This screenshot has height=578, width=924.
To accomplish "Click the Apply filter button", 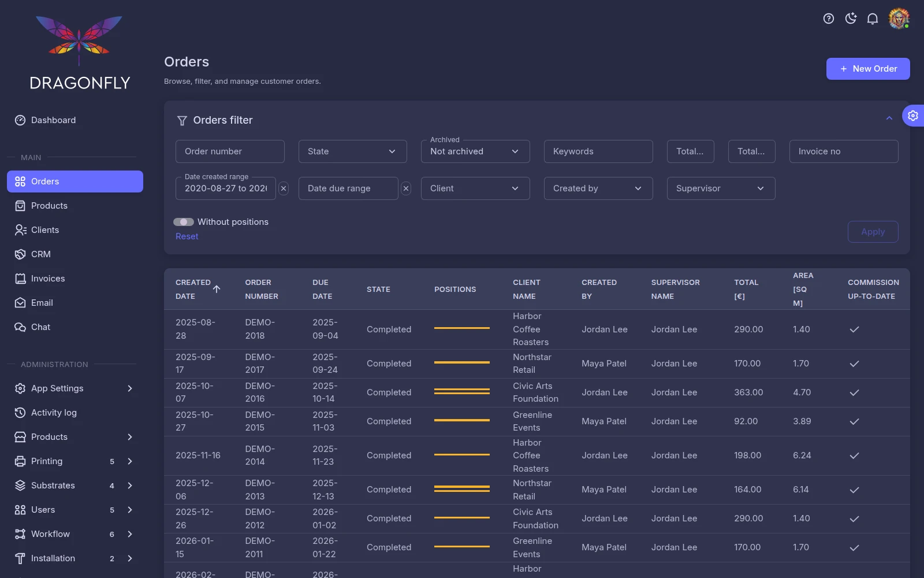I will pyautogui.click(x=873, y=232).
